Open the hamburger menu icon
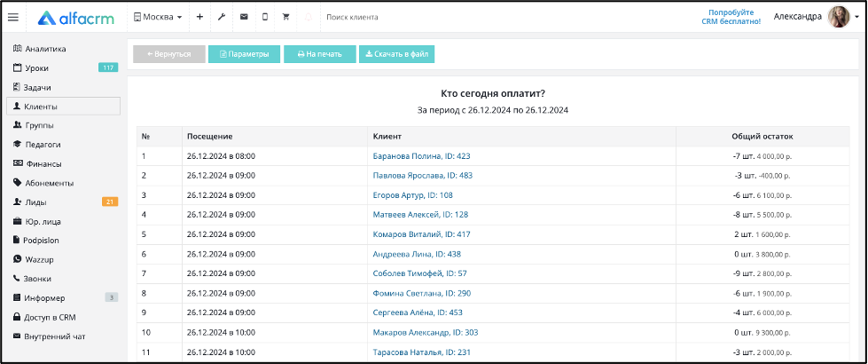This screenshot has width=868, height=364. coord(12,17)
